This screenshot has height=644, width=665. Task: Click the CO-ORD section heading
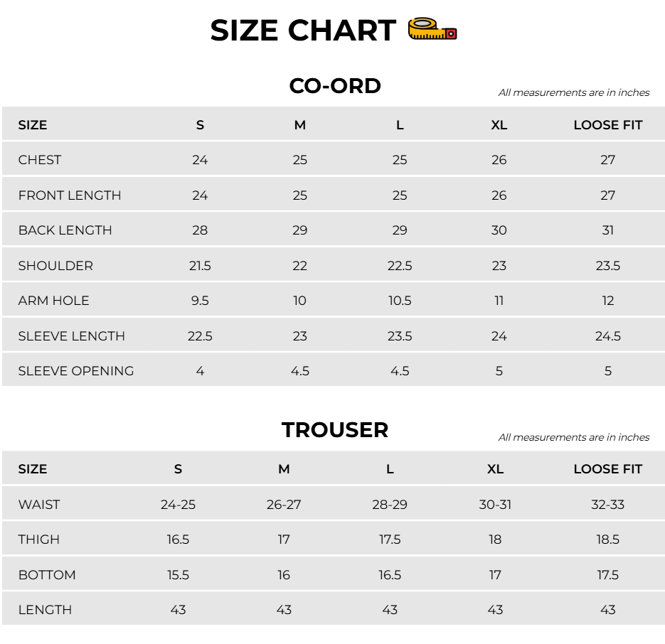click(x=334, y=86)
